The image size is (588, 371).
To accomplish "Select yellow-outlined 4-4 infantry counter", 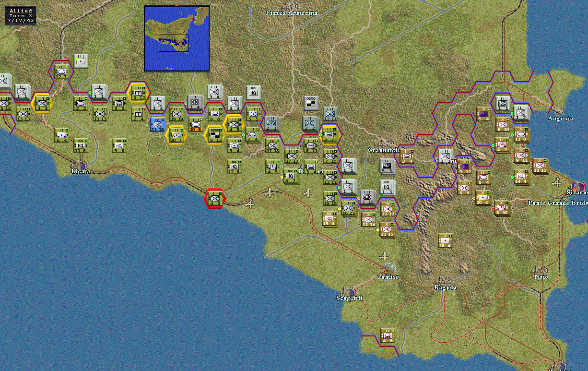I will tap(42, 103).
